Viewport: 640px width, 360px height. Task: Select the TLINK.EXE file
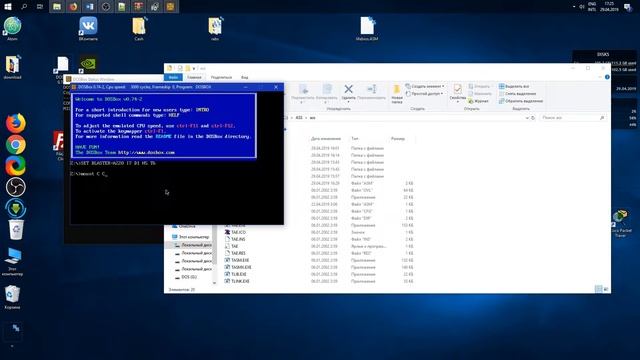click(x=237, y=281)
